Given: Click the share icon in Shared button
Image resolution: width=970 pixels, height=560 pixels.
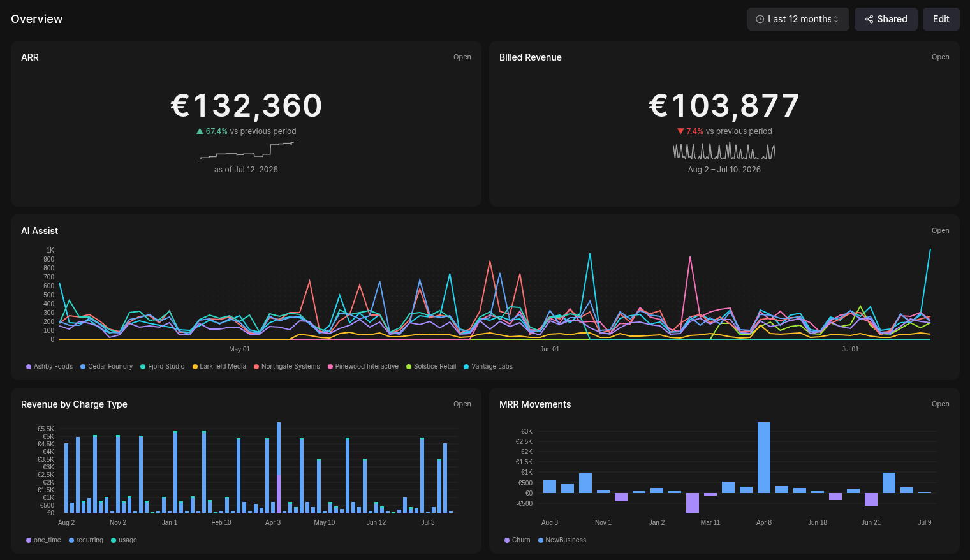Looking at the screenshot, I should coord(869,19).
